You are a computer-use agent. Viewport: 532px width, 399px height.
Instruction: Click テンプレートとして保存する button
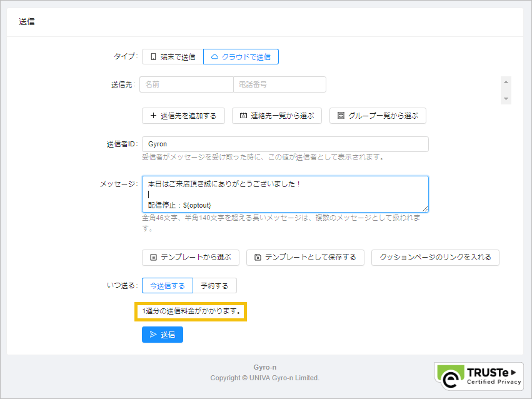click(x=305, y=258)
